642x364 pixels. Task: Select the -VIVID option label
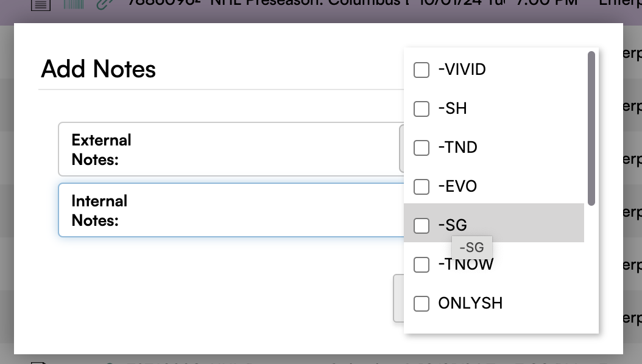pos(462,69)
